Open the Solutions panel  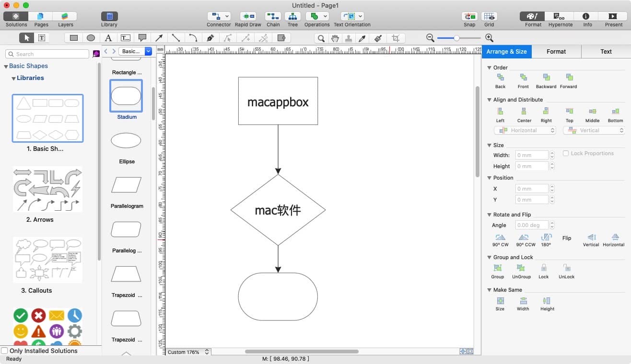(16, 16)
